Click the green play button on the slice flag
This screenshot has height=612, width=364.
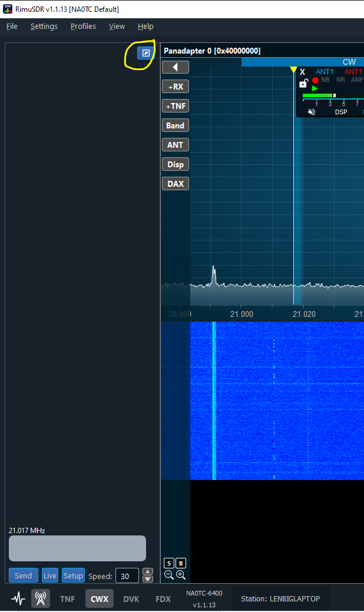[315, 88]
